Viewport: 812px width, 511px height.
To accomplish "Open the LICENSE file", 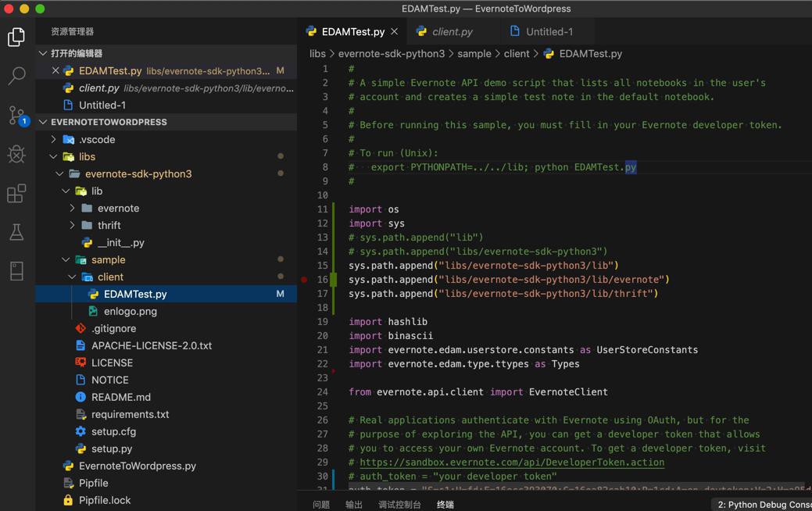I will [x=166, y=363].
